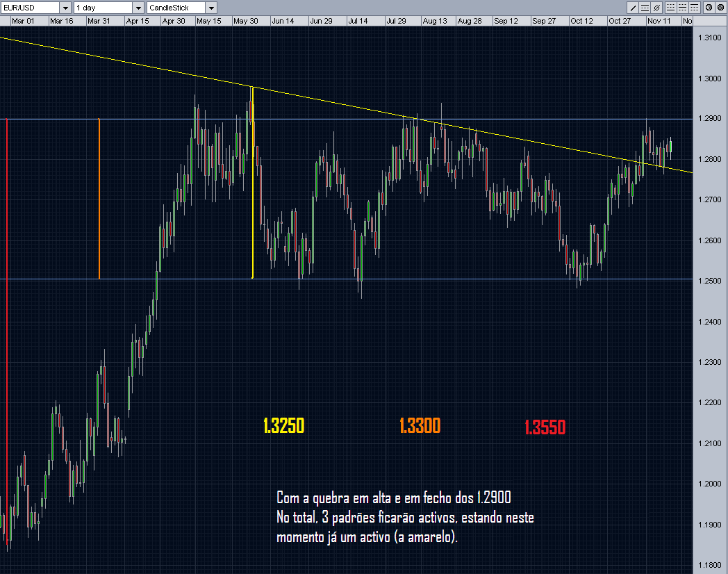Click the red 1.3550 price label
The image size is (728, 574).
(545, 426)
